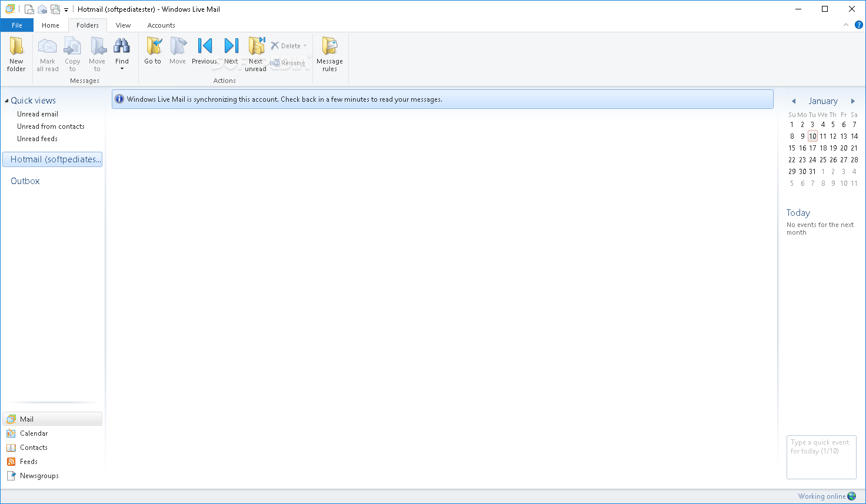Click the info icon in sync banner
Image resolution: width=866 pixels, height=504 pixels.
[119, 99]
